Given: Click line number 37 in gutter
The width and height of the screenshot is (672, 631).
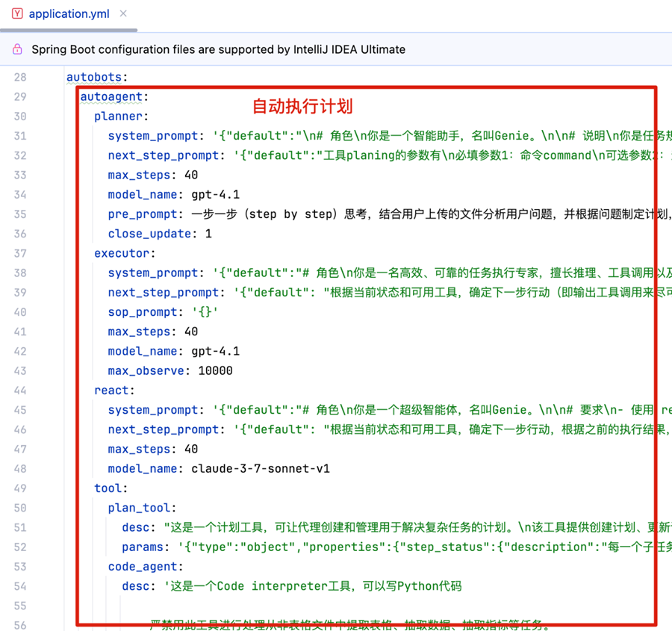Looking at the screenshot, I should (x=20, y=254).
